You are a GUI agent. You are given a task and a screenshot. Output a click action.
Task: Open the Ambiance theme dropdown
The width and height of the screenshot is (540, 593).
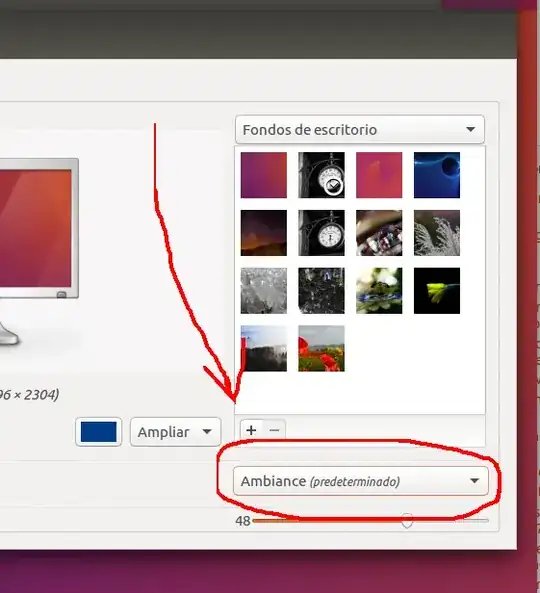pos(361,481)
